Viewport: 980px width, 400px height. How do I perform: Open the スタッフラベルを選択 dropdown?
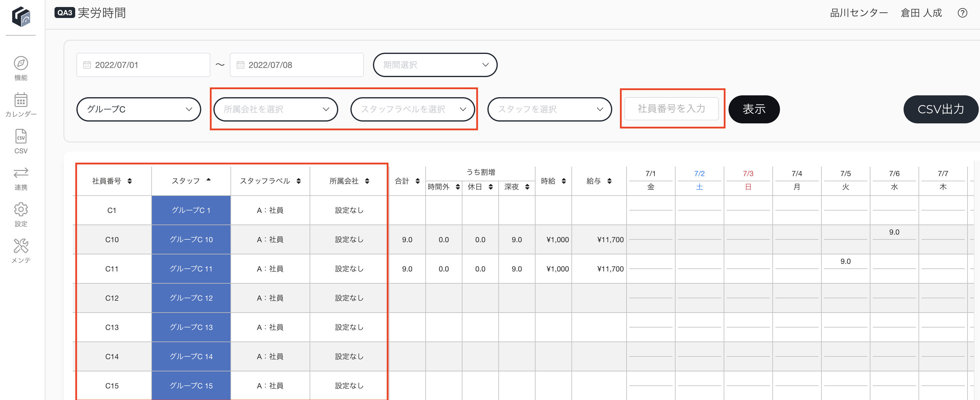[413, 109]
